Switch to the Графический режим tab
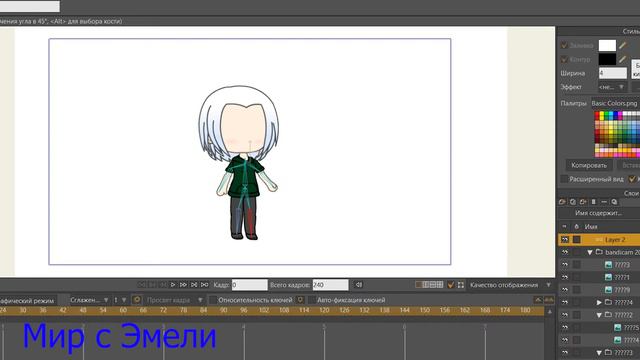 (x=27, y=300)
